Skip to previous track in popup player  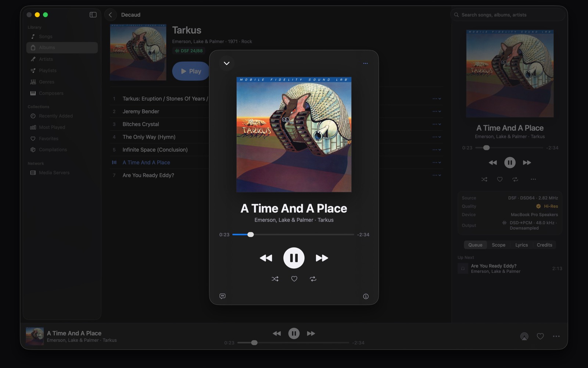tap(266, 258)
